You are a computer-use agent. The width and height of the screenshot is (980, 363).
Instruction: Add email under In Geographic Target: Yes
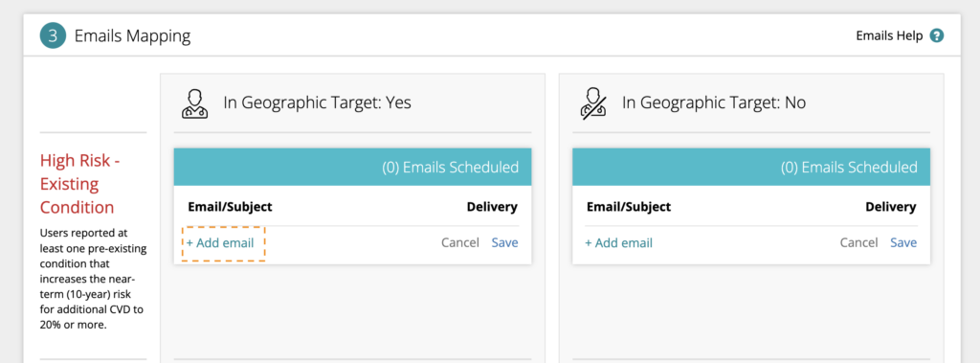[x=221, y=243]
